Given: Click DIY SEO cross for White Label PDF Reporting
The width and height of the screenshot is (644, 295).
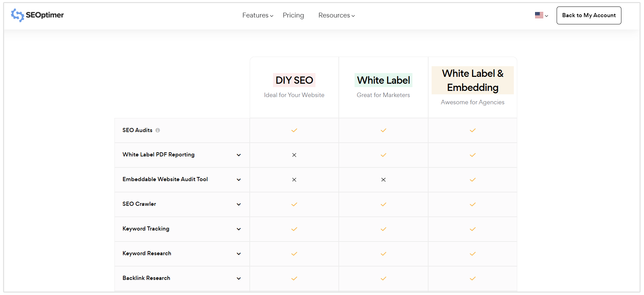Looking at the screenshot, I should [294, 155].
